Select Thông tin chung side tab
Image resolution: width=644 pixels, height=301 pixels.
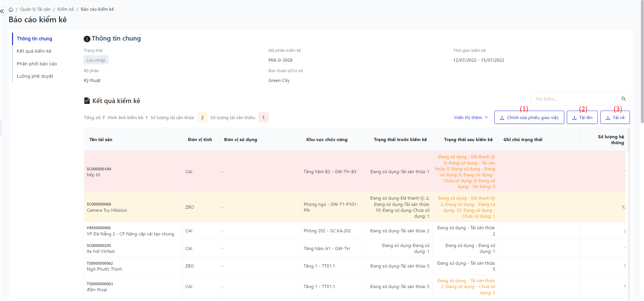point(34,39)
